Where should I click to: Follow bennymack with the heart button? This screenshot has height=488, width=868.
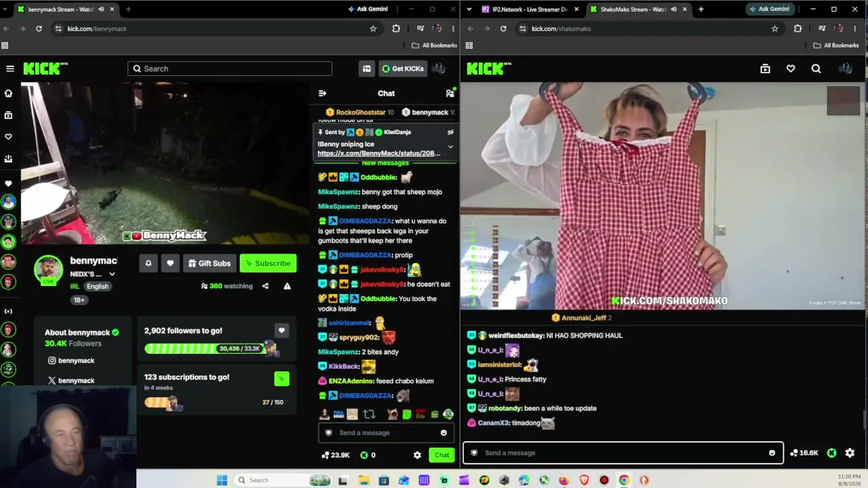(170, 263)
